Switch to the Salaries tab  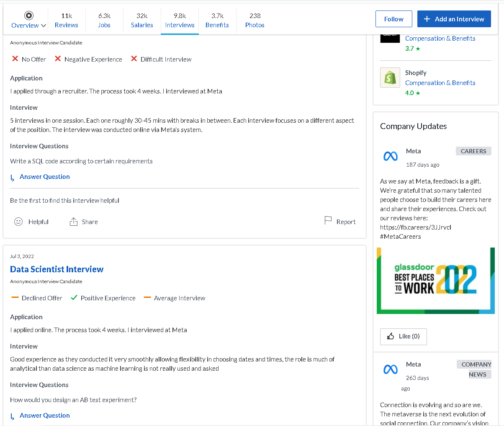141,21
